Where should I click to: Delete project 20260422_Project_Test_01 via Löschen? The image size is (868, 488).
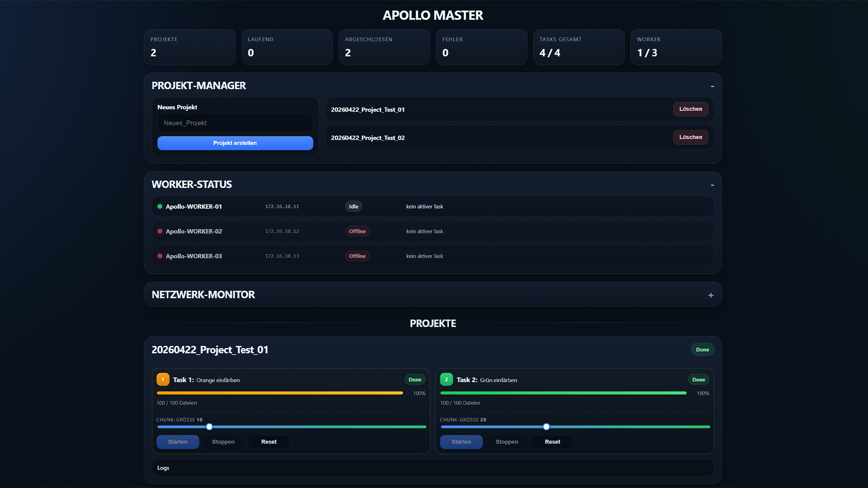(690, 109)
